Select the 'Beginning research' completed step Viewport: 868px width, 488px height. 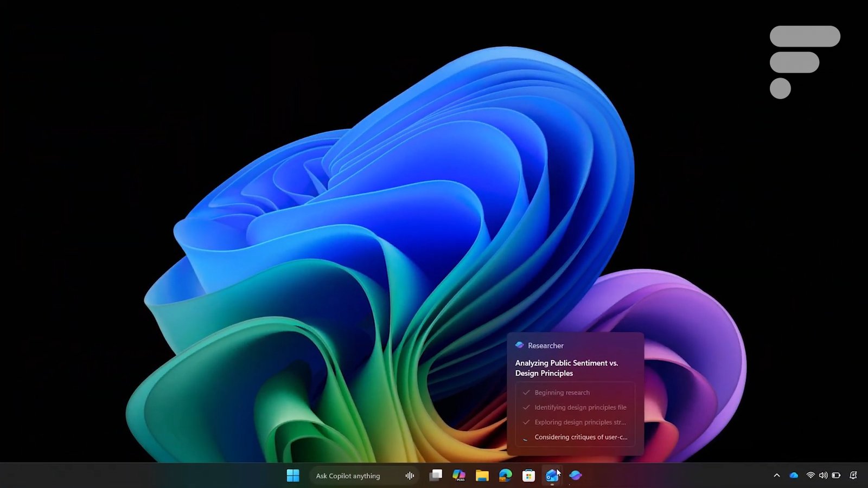point(562,393)
